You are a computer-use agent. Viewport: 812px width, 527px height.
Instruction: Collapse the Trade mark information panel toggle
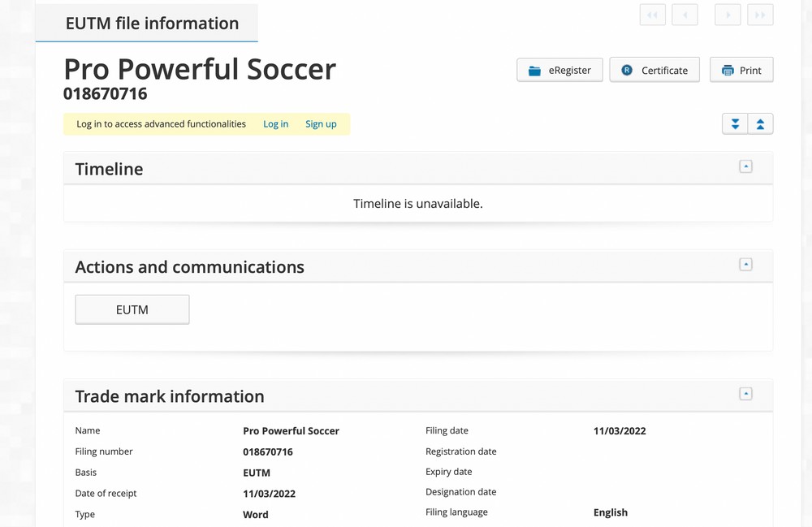pos(745,394)
